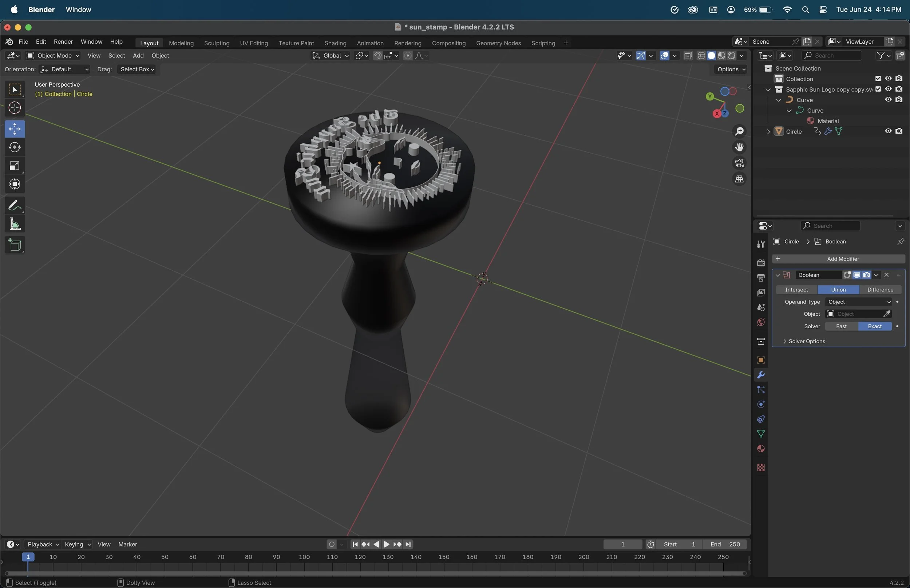Set boolean operation to Difference
This screenshot has width=910, height=588.
[x=880, y=290]
